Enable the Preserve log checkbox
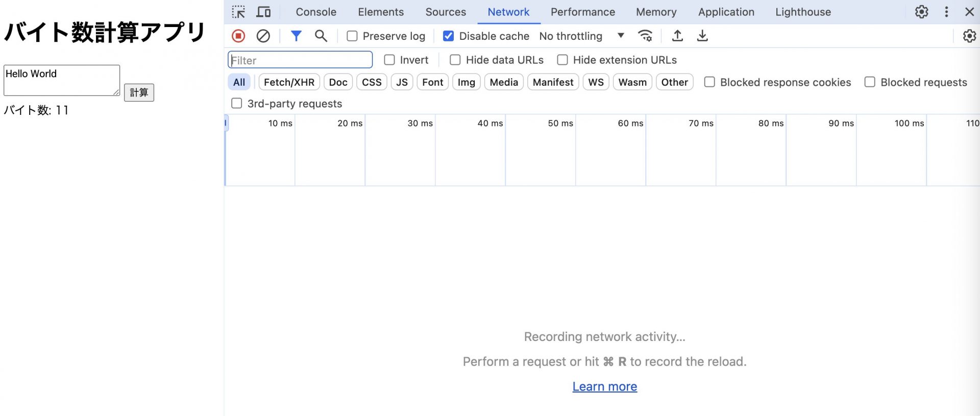This screenshot has width=980, height=416. [352, 36]
